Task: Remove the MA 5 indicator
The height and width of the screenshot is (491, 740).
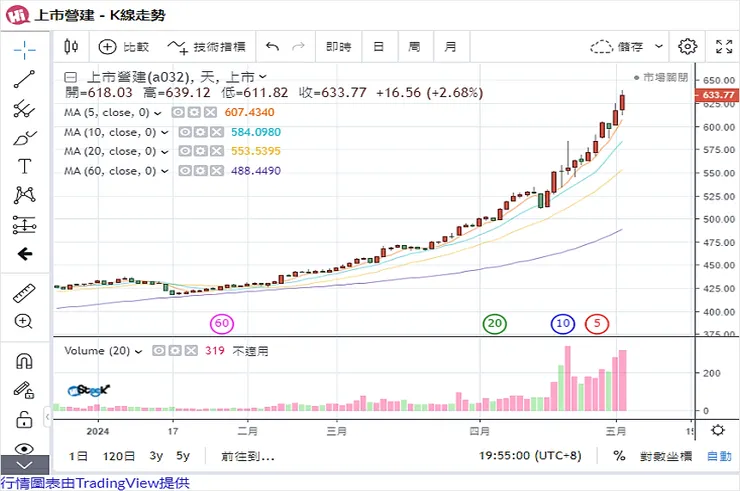Action: (210, 112)
